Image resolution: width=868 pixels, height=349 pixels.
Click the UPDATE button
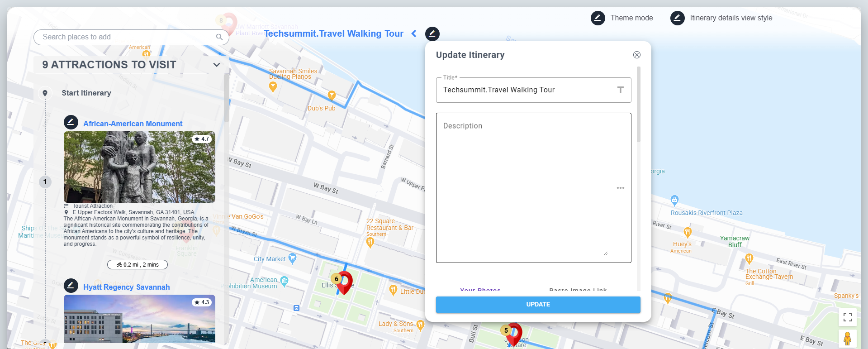(538, 305)
